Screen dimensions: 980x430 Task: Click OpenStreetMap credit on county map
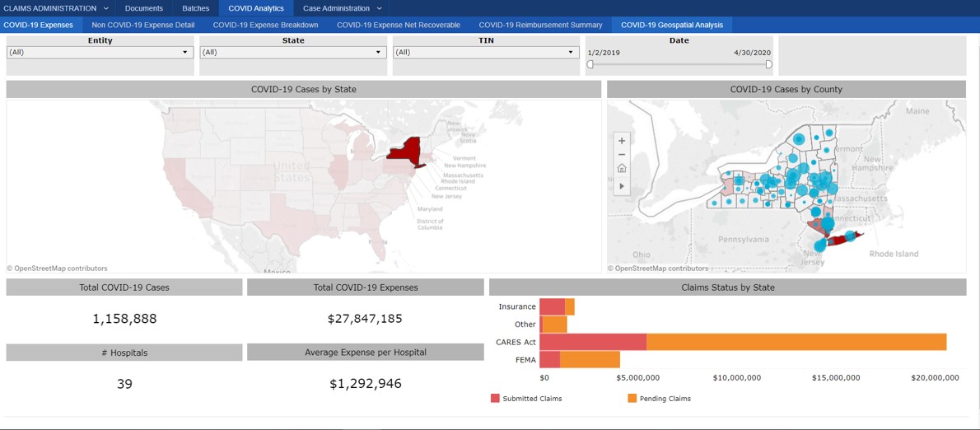[x=658, y=268]
